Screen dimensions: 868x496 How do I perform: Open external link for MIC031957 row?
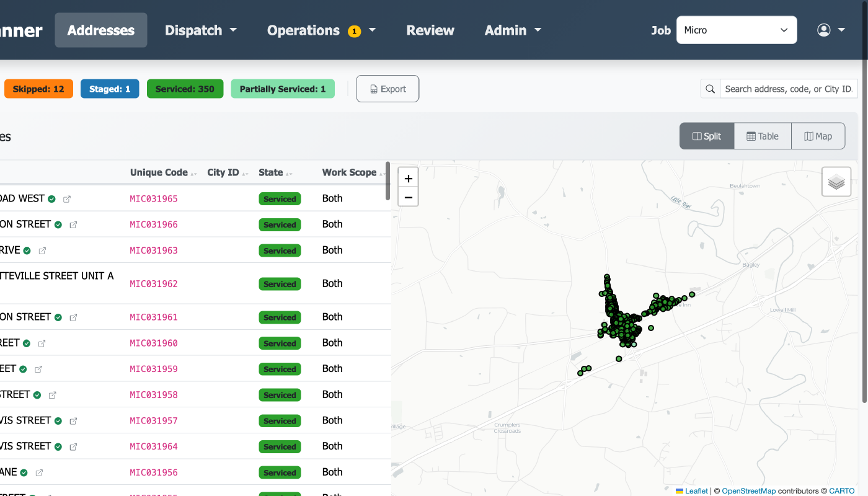[x=73, y=421]
